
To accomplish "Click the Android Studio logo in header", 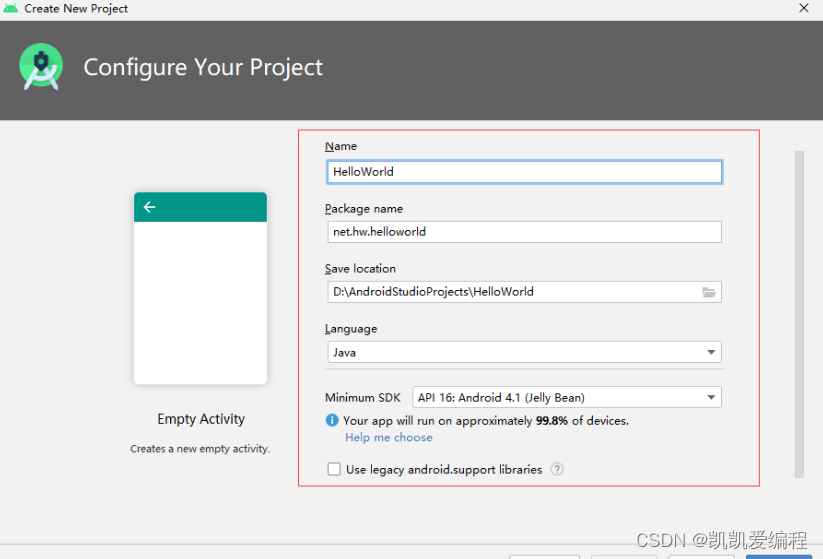I will click(41, 67).
